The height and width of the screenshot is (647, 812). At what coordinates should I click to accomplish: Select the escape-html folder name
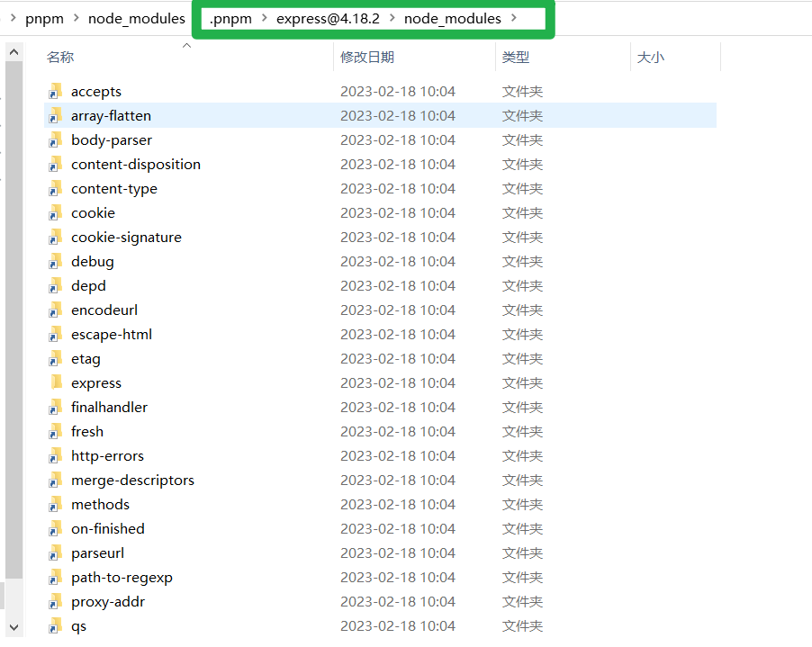112,335
